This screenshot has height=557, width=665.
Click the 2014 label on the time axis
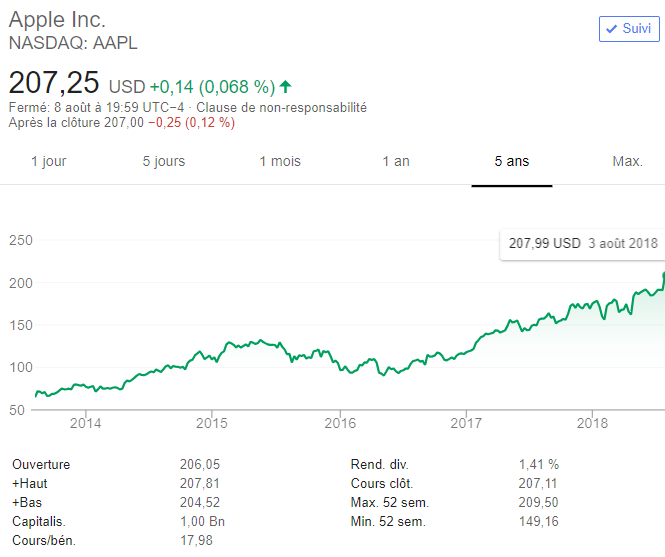point(86,423)
